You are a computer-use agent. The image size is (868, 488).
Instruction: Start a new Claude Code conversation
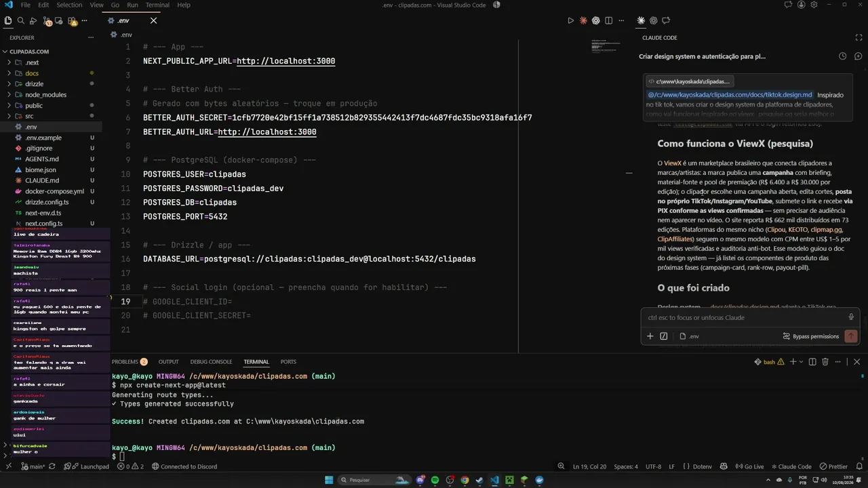tap(858, 56)
